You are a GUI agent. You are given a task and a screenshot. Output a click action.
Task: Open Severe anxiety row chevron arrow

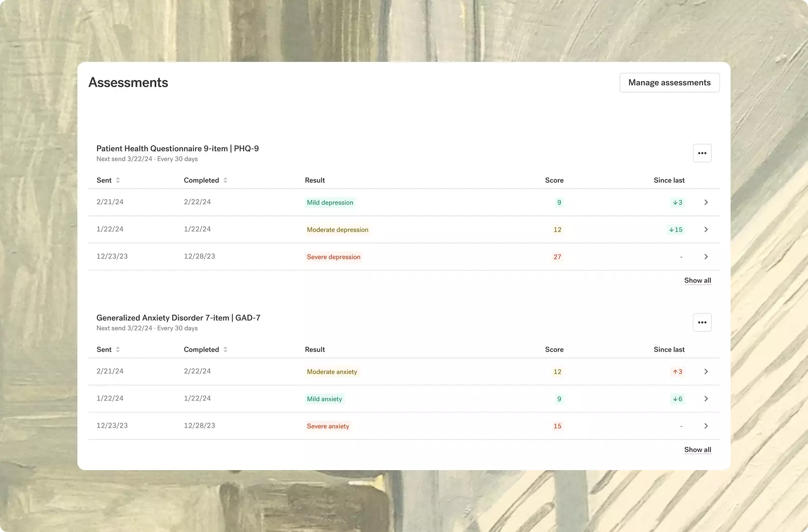pyautogui.click(x=706, y=426)
